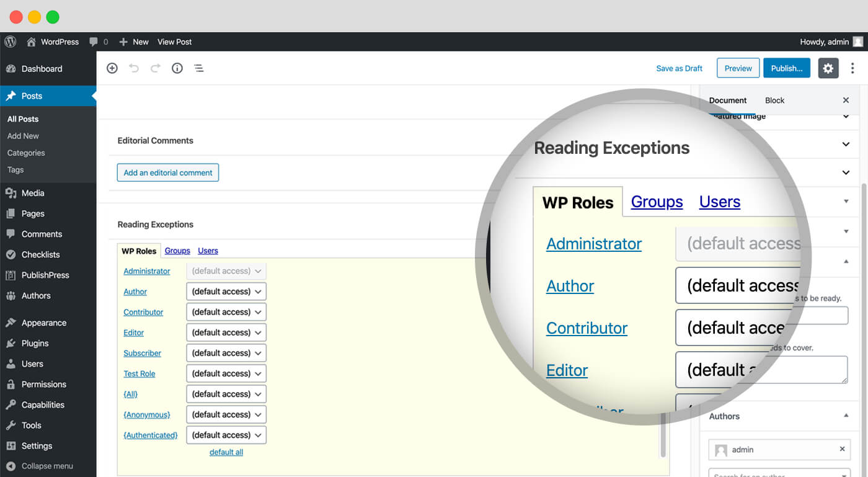The image size is (868, 477).
Task: Close the Document settings sidebar
Action: [x=846, y=100]
